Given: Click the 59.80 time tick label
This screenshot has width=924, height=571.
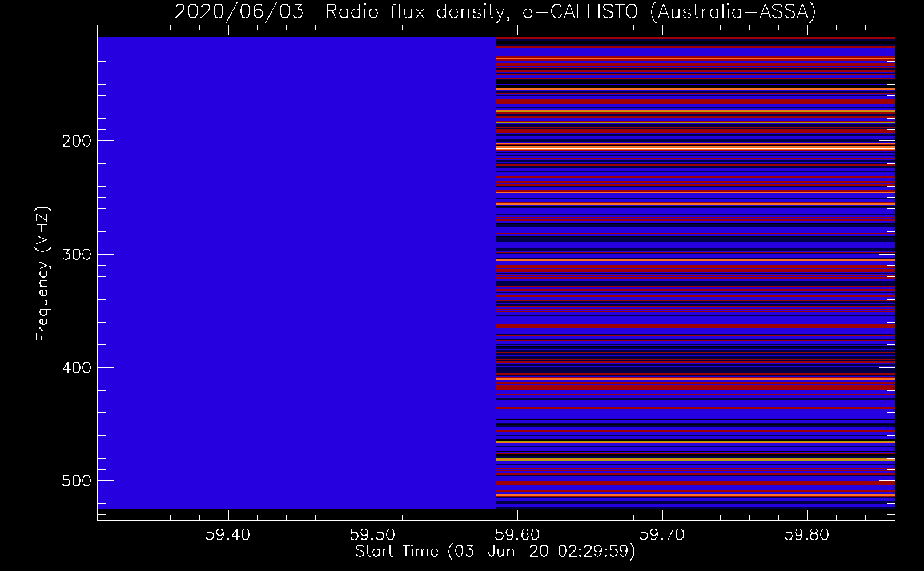Looking at the screenshot, I should pyautogui.click(x=807, y=535).
